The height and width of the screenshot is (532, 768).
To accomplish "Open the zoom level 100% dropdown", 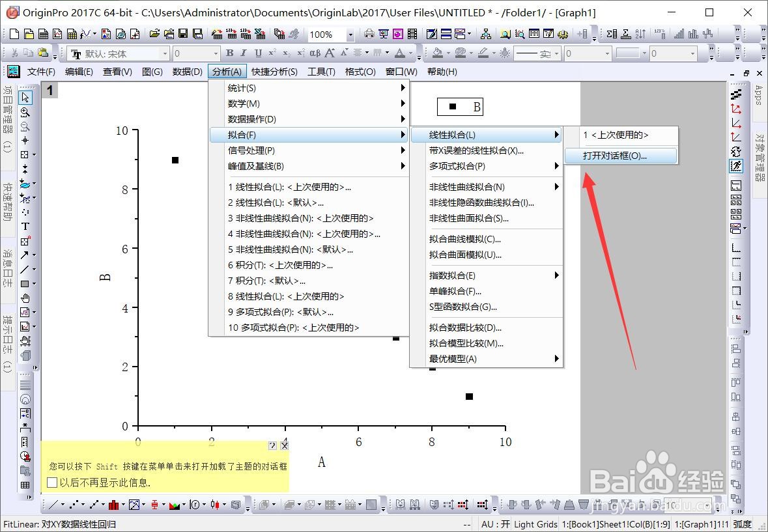I will 350,35.
